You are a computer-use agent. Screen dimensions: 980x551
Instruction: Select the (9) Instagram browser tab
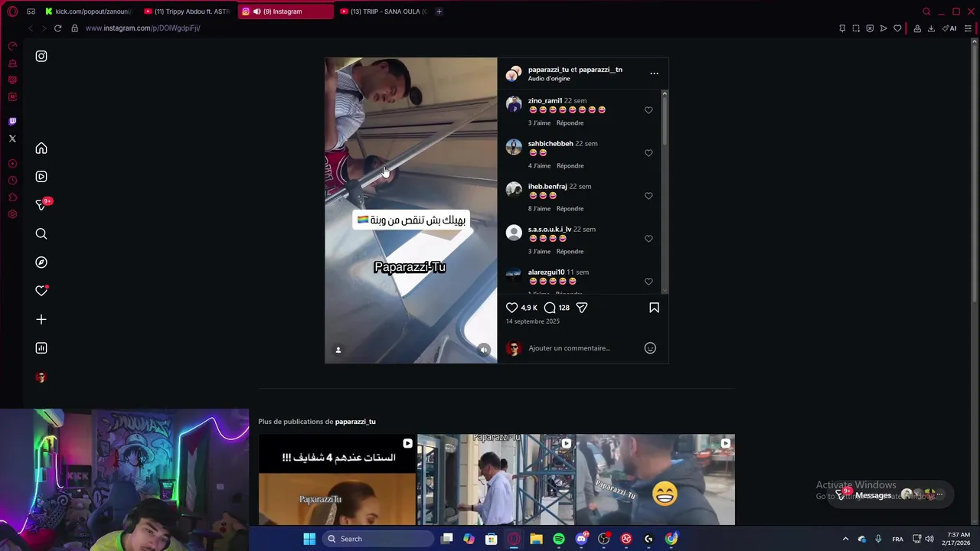[x=285, y=11]
